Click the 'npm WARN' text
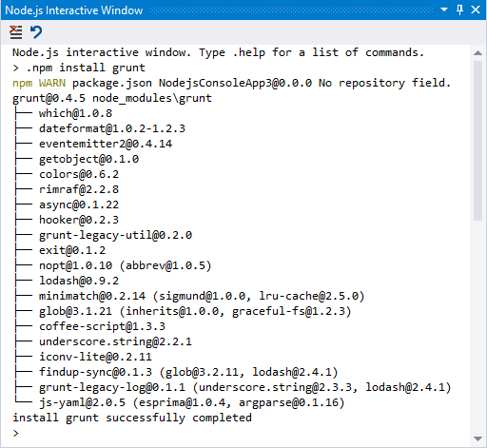The height and width of the screenshot is (448, 487). coord(39,83)
